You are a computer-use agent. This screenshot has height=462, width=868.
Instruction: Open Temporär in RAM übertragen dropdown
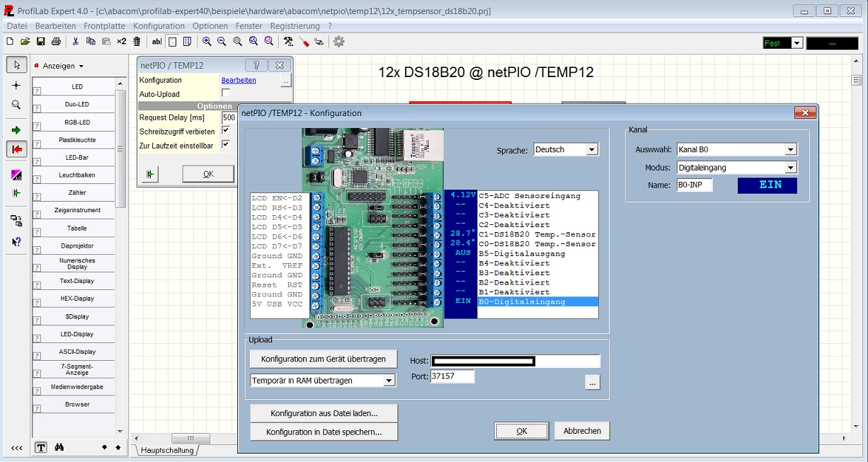click(x=389, y=381)
